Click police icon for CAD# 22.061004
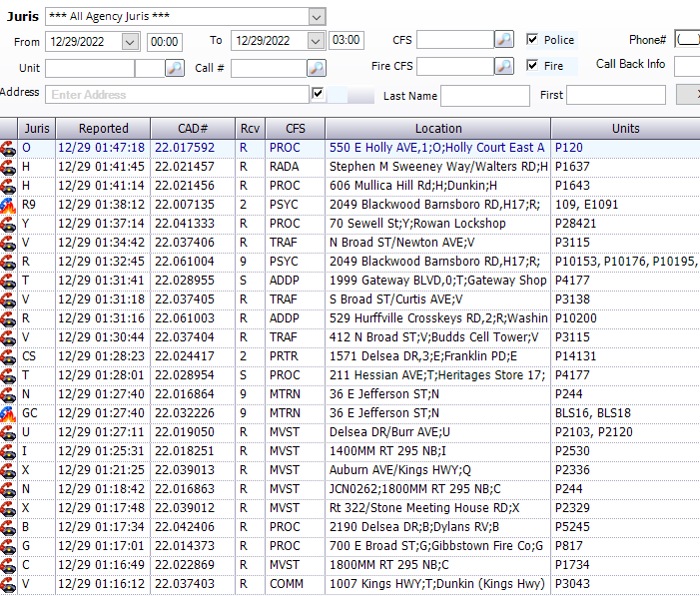Viewport: 700px width, 596px height. tap(8, 262)
